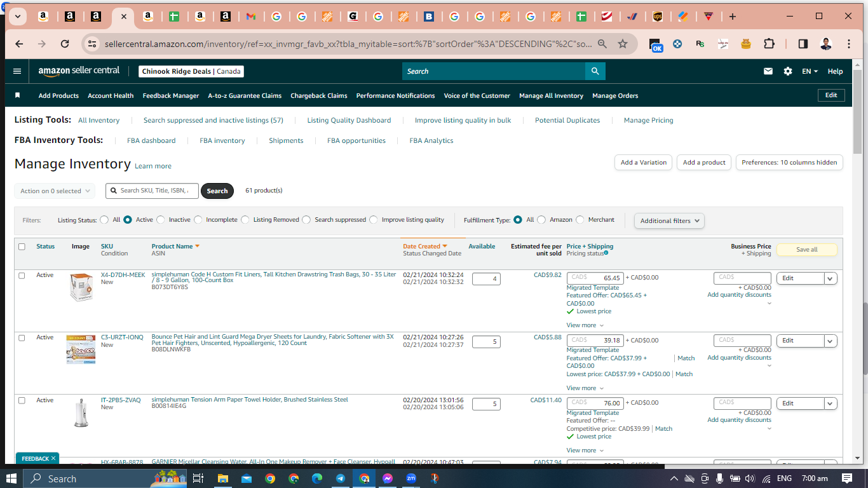Open the Action on 0 selected dropdown
Image resolution: width=868 pixels, height=488 pixels.
(x=55, y=191)
